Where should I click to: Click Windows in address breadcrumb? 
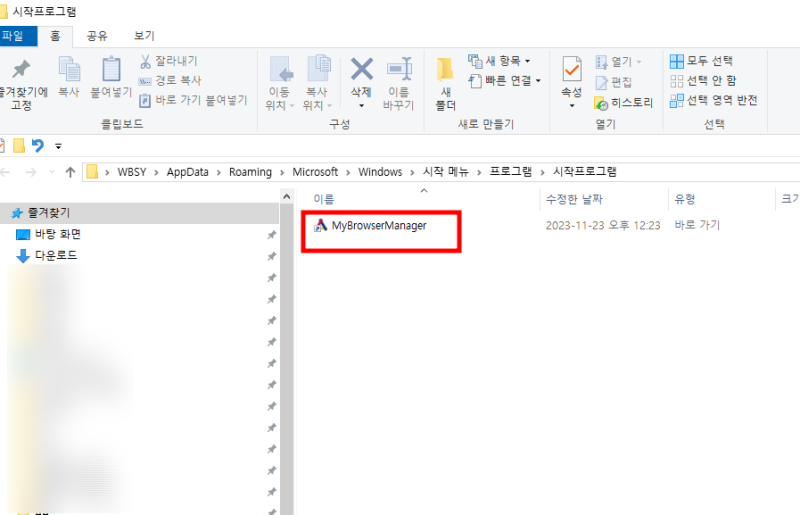pos(380,172)
